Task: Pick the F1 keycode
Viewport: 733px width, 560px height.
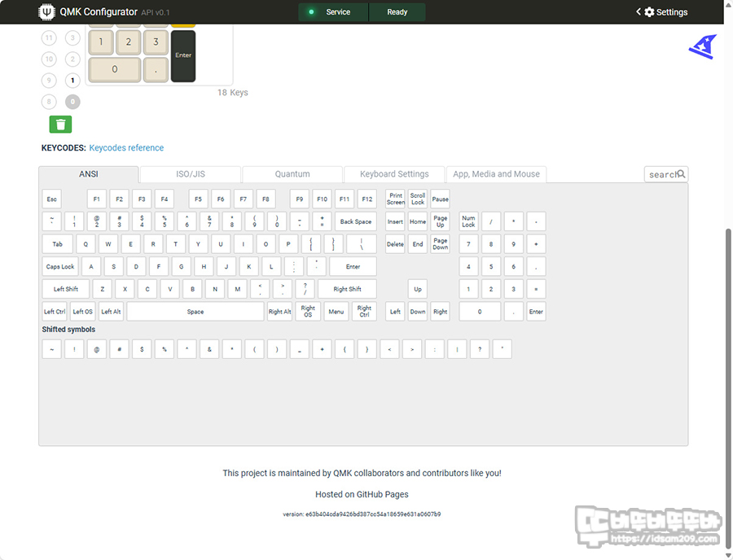Action: pos(96,199)
